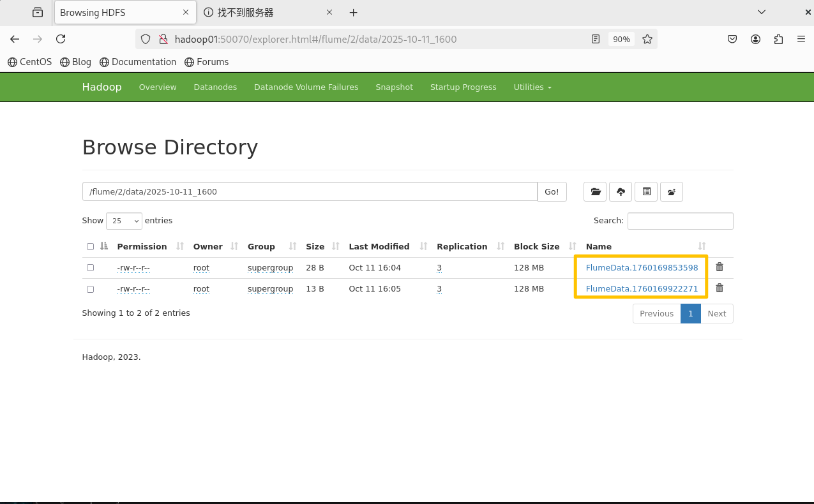Open the Show entries count dropdown
This screenshot has height=504, width=814.
pos(124,221)
